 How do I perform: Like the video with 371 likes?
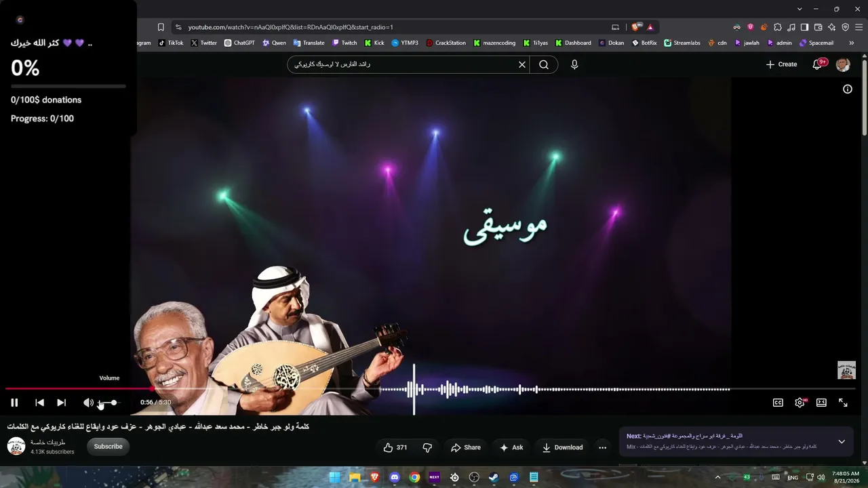click(395, 447)
